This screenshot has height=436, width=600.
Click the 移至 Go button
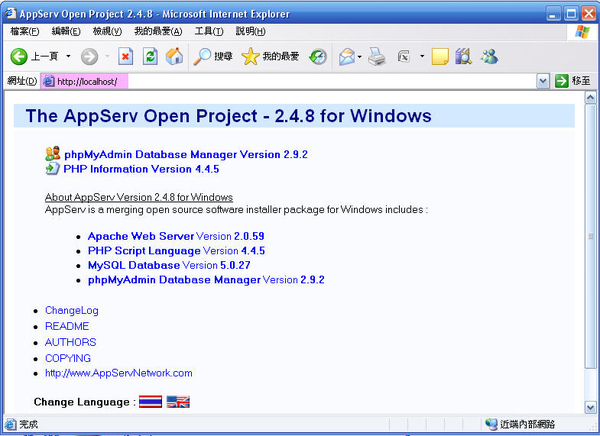pyautogui.click(x=573, y=81)
